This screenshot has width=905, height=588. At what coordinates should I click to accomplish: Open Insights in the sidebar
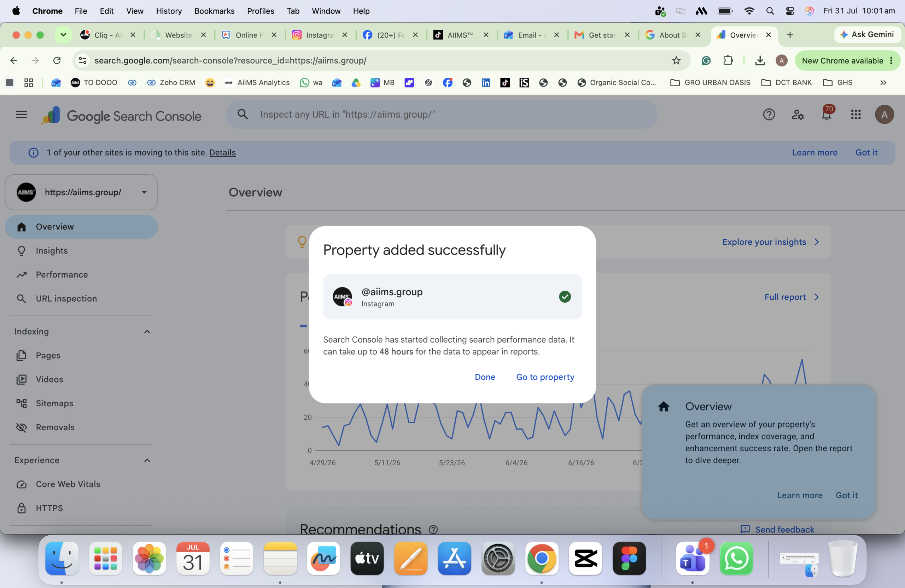coord(52,251)
